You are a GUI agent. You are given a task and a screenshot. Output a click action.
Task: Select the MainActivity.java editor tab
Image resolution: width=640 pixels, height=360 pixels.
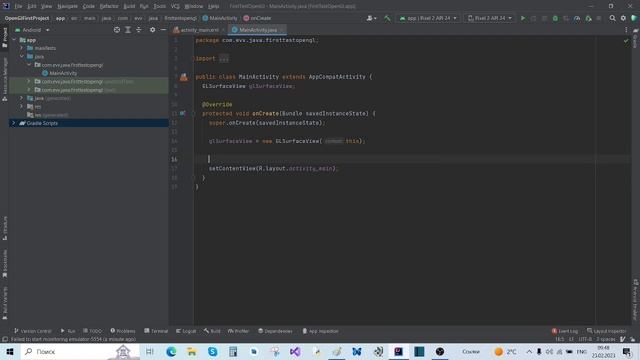point(257,30)
